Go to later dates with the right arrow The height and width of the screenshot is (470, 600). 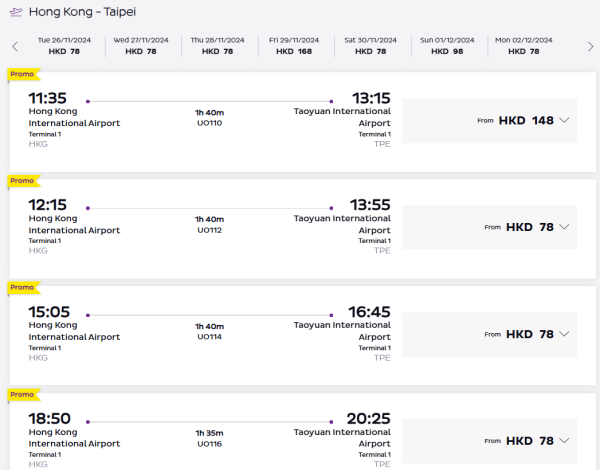coord(586,46)
